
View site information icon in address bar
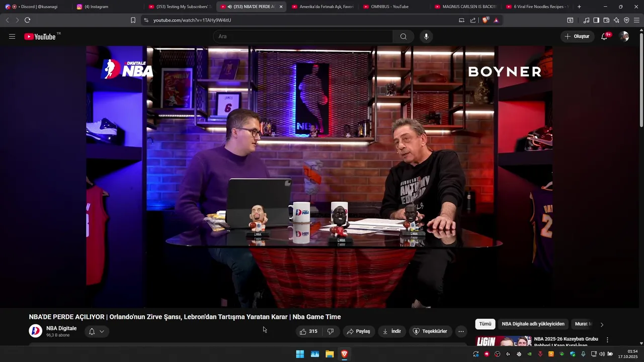point(146,20)
